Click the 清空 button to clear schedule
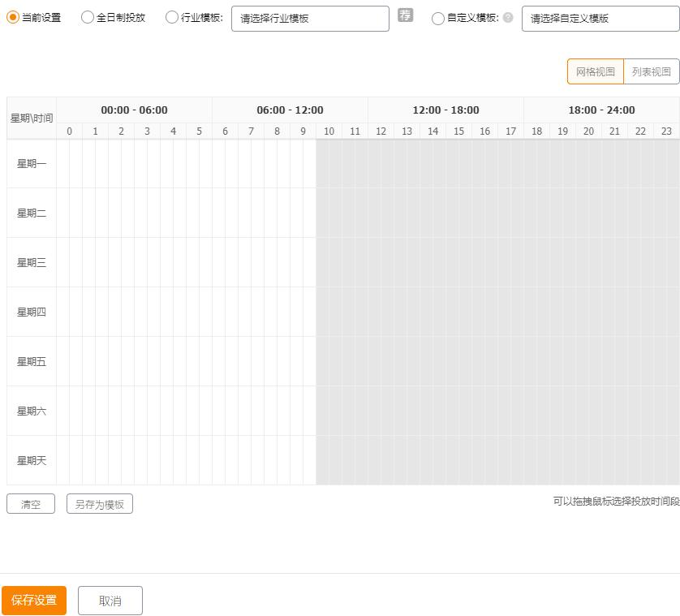680x616 pixels. pyautogui.click(x=30, y=503)
